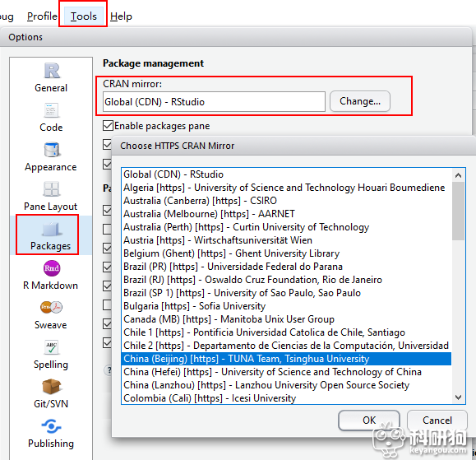Click the Change... mirror button
This screenshot has width=476, height=460.
[360, 101]
